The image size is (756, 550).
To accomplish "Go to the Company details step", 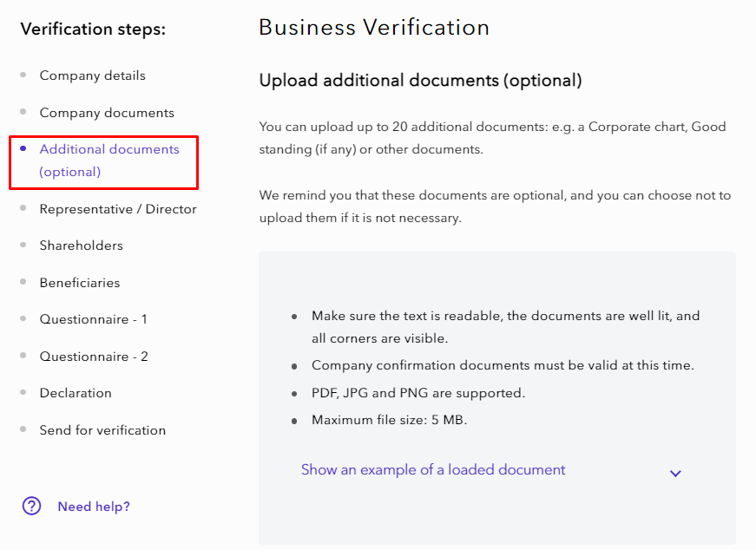I will click(x=92, y=75).
